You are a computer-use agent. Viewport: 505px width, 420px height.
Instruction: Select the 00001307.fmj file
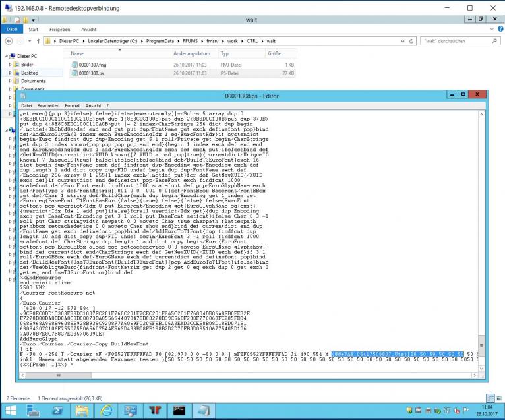[x=92, y=65]
